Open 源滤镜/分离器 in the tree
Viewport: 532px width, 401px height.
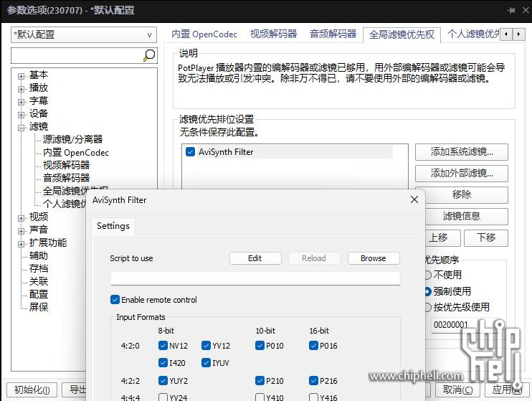pos(72,139)
